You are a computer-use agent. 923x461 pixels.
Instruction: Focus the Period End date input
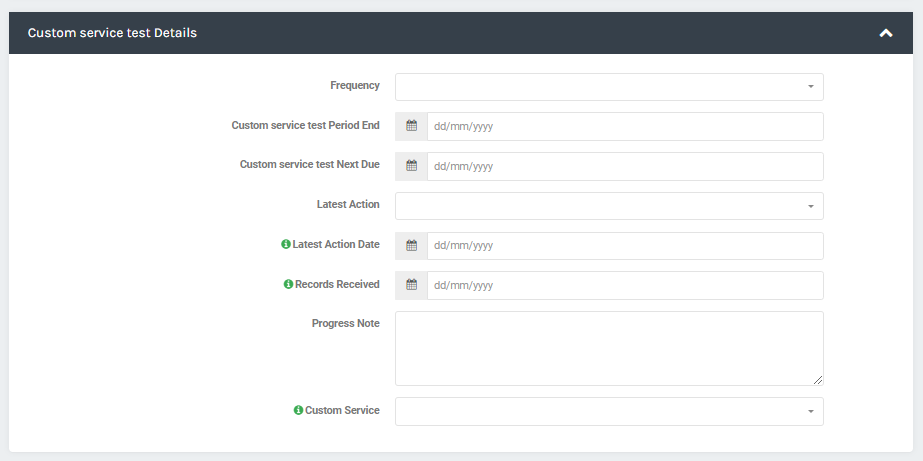click(x=625, y=126)
